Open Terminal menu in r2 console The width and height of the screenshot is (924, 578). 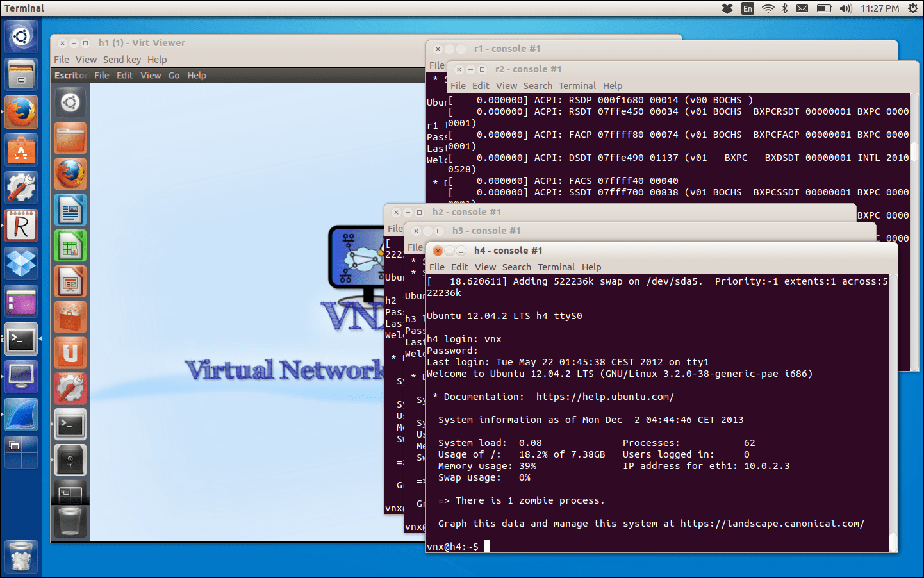coord(577,86)
